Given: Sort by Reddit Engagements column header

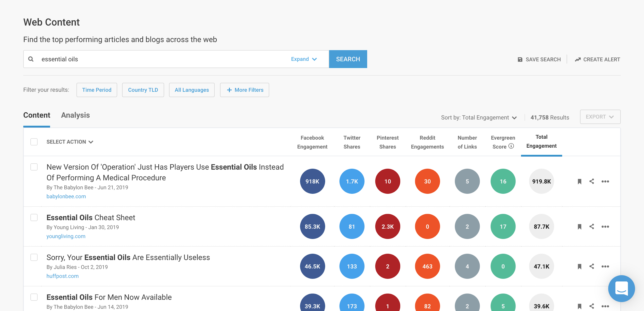Looking at the screenshot, I should click(427, 142).
